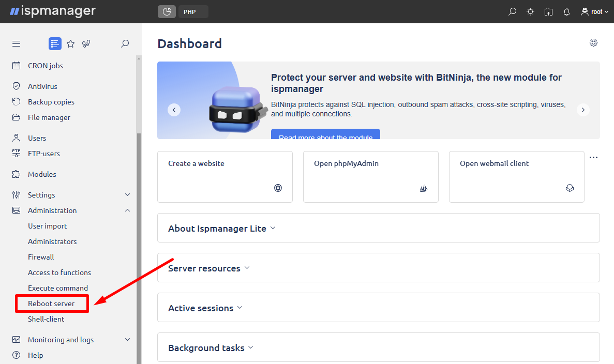
Task: Open CRON jobs
Action: [46, 66]
